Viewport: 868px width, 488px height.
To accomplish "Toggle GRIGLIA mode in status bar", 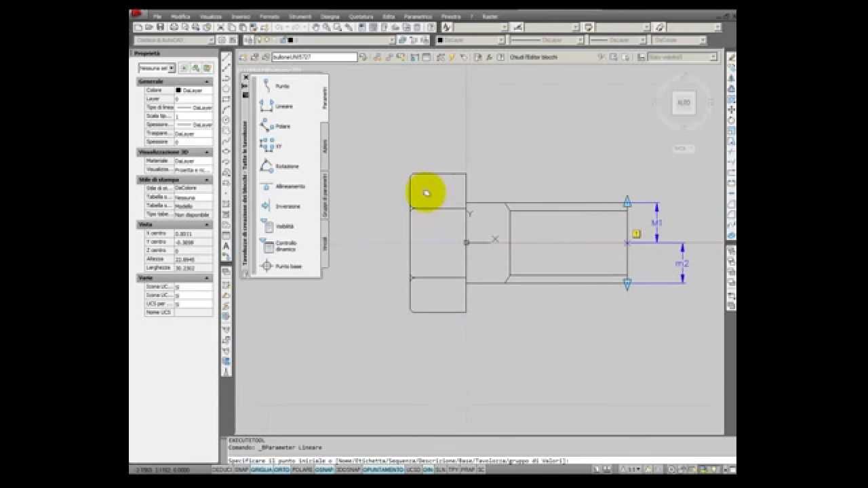I will (260, 469).
